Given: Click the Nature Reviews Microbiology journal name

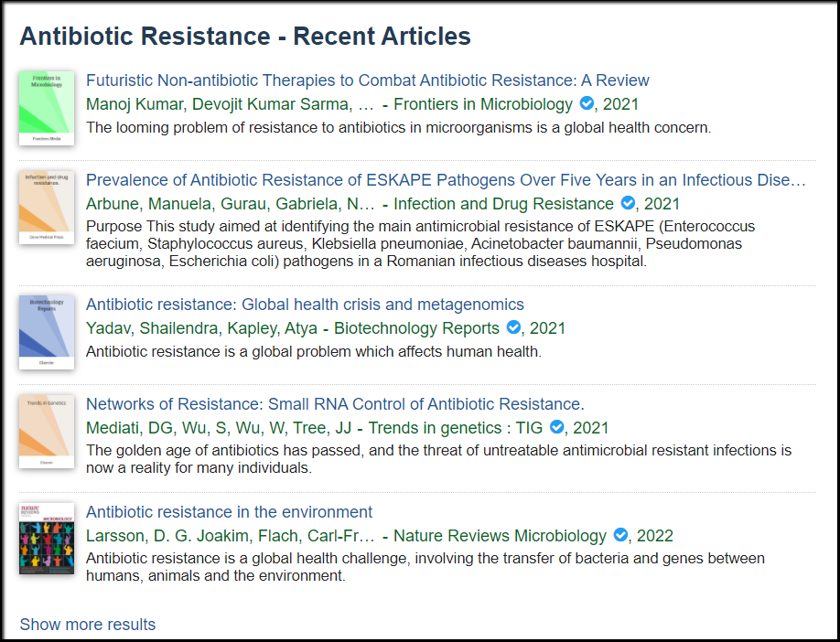Looking at the screenshot, I should tap(500, 535).
